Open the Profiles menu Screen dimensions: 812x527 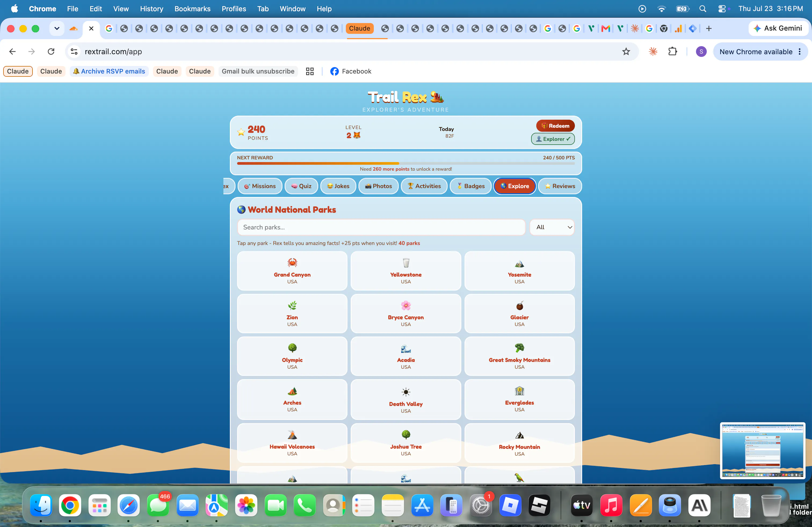(x=234, y=9)
